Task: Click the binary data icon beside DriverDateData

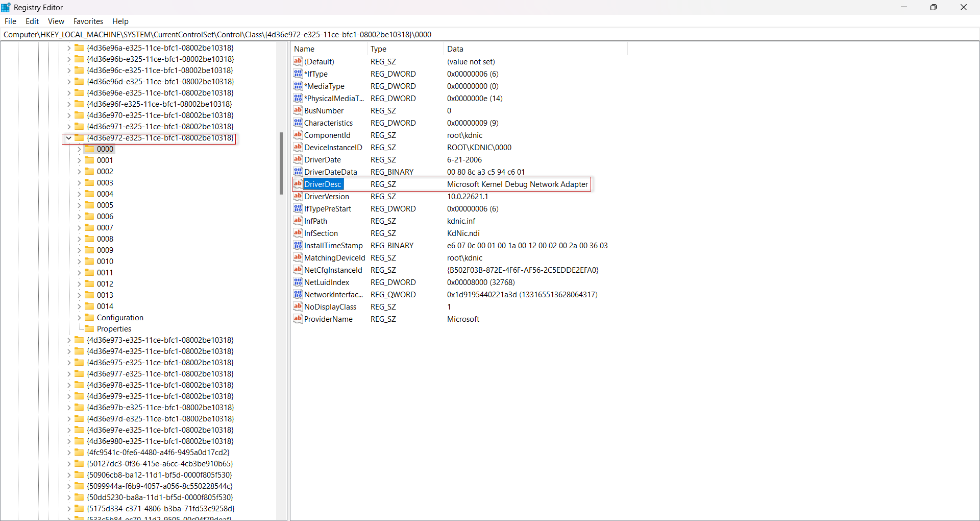Action: click(x=298, y=172)
